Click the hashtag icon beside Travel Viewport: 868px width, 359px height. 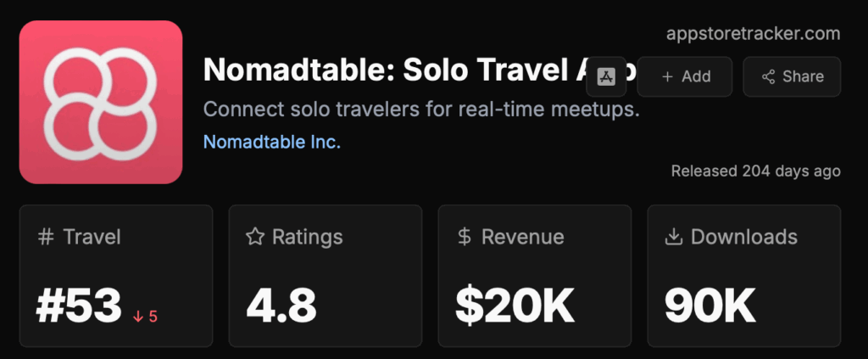[x=46, y=237]
